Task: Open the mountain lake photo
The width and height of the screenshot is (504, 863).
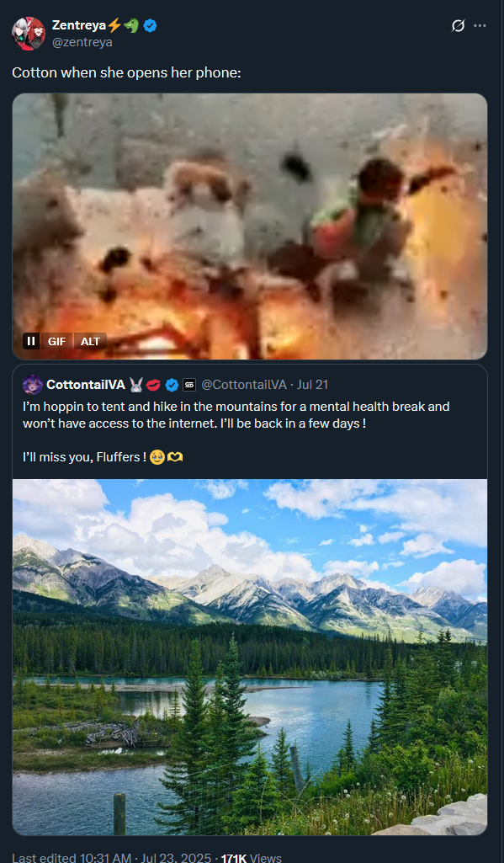Action: 250,658
